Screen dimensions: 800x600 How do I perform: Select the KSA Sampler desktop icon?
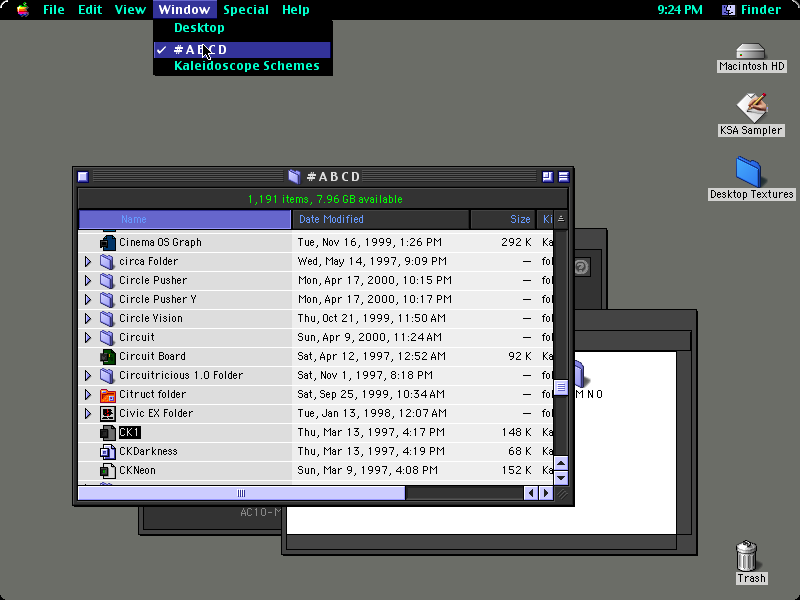point(752,107)
